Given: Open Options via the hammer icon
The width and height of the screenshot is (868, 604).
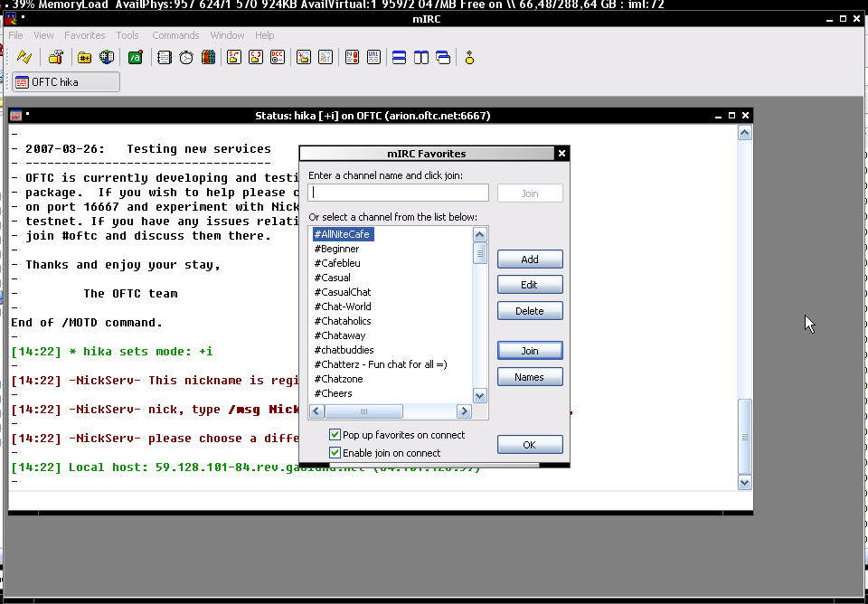Looking at the screenshot, I should tap(56, 57).
